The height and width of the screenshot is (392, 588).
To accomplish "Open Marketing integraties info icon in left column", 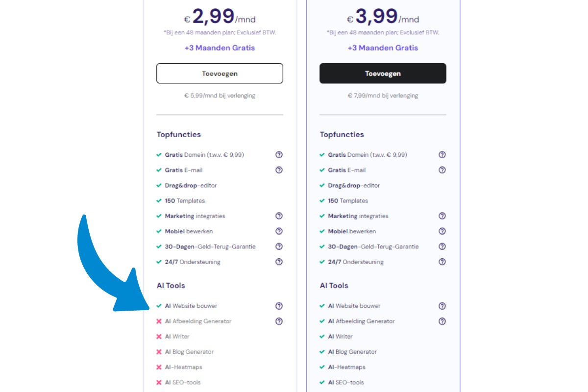I will [279, 216].
